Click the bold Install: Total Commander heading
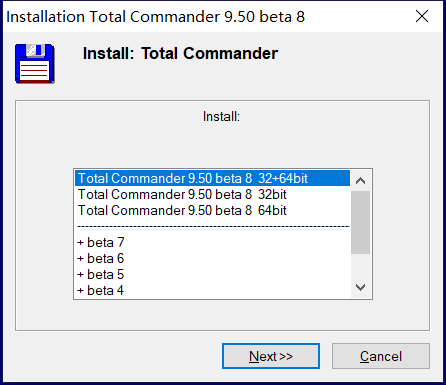Viewport: 446px width, 385px height. (180, 53)
